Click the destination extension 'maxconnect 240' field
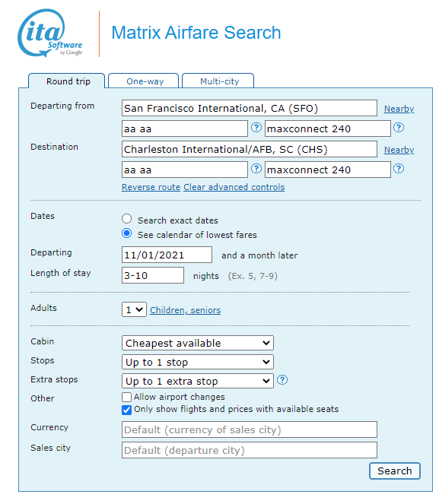This screenshot has width=439, height=504. pos(328,170)
